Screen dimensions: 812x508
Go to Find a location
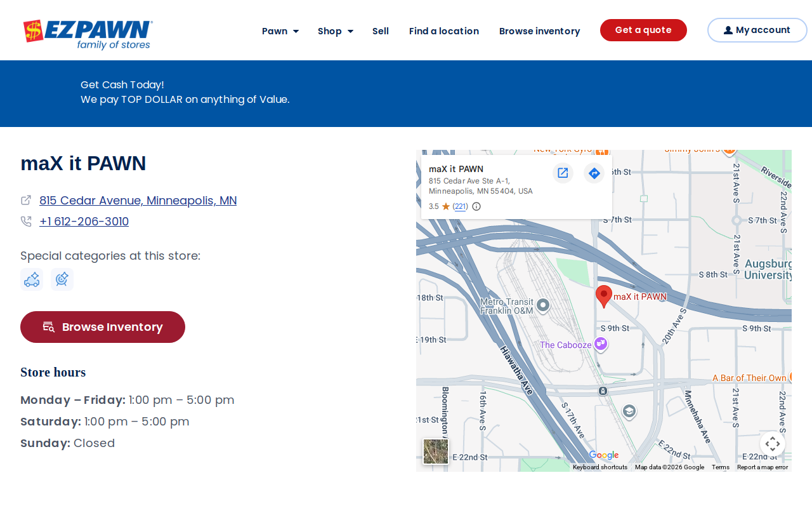(x=444, y=31)
